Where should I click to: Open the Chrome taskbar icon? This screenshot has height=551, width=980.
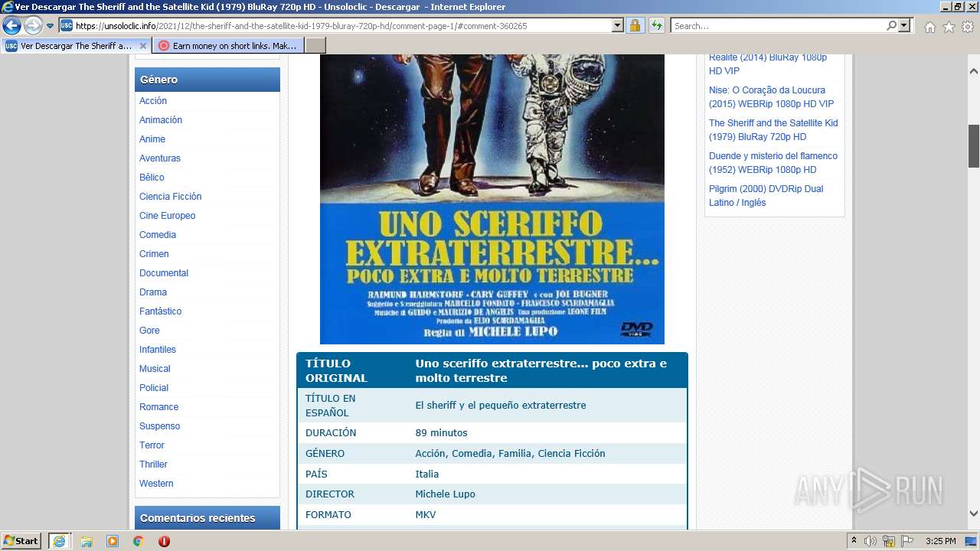pos(139,541)
